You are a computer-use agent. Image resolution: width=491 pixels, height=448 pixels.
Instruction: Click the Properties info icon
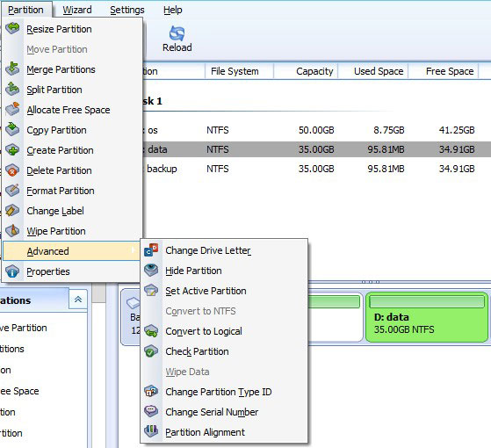click(12, 271)
